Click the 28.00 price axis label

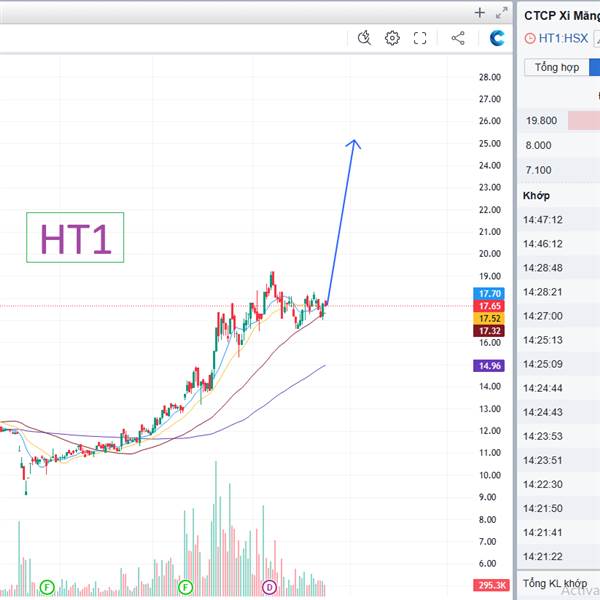[490, 77]
